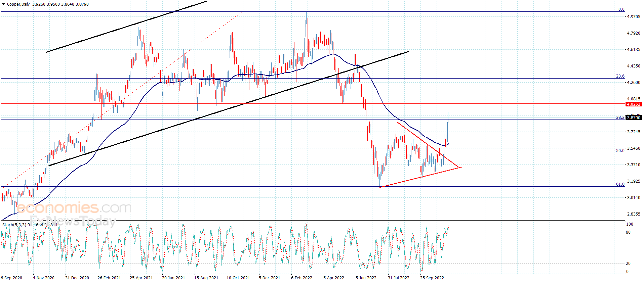
Task: Select the 23.6 Fibonacci level label
Action: tap(620, 76)
